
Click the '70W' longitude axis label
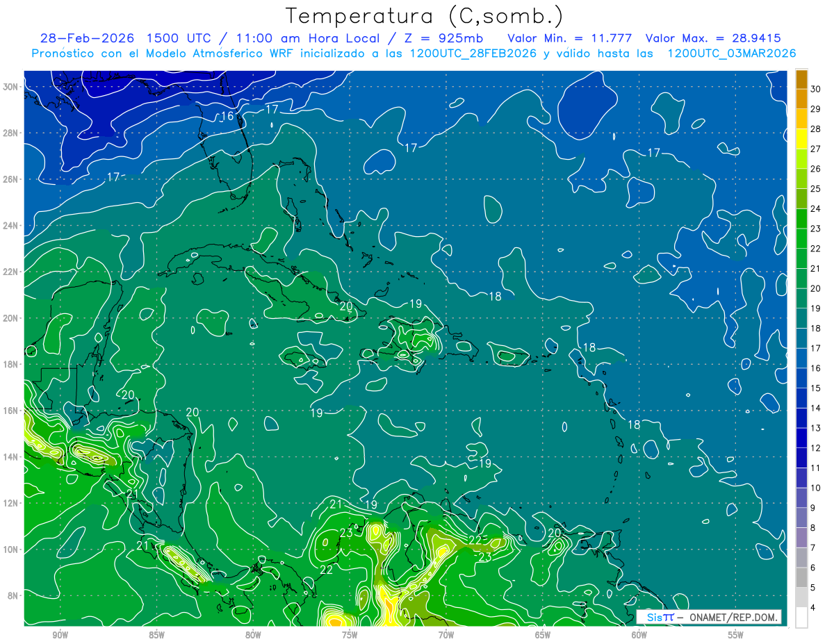[x=446, y=635]
